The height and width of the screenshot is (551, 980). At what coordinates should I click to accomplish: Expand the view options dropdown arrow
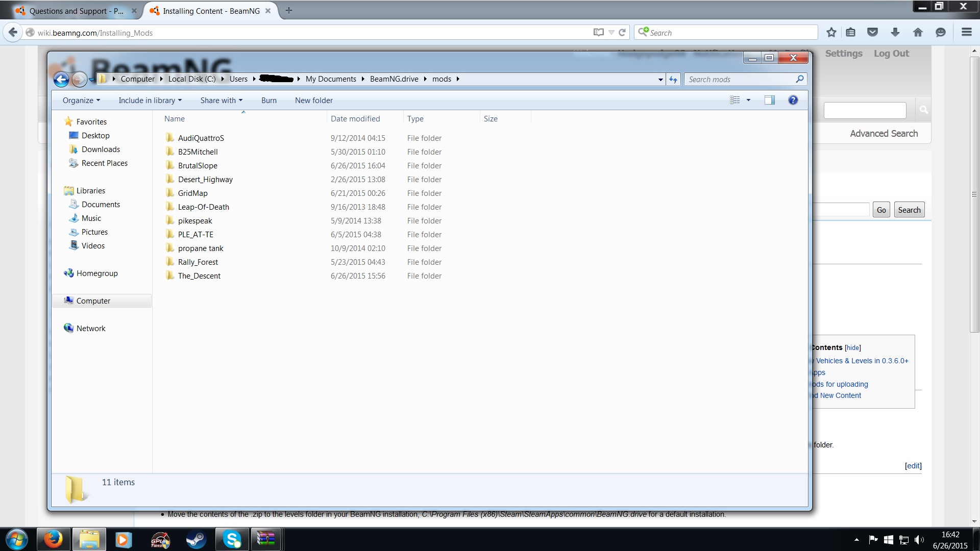pos(748,100)
